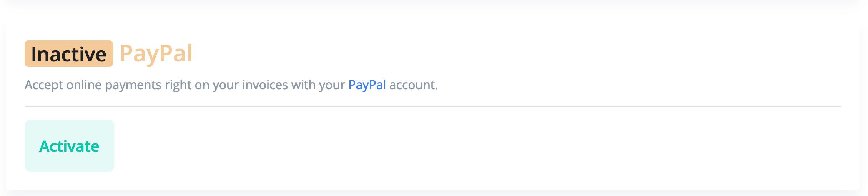Screen dimensions: 868x196
Task: Click the word 'your' before 'invoices'
Action: click(x=226, y=85)
